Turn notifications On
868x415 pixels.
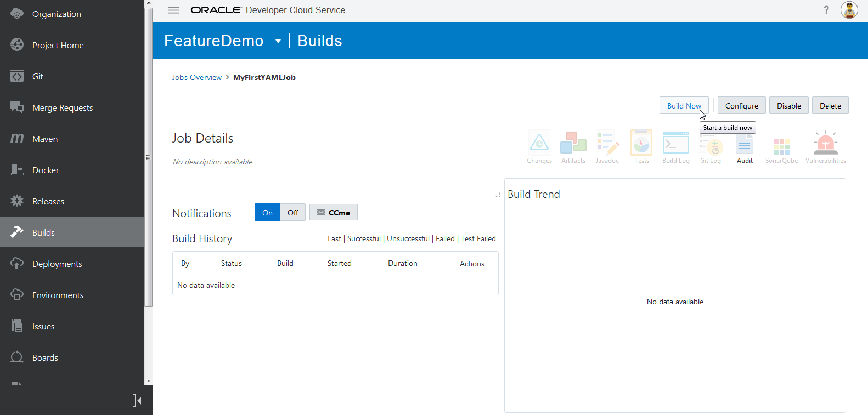click(267, 212)
